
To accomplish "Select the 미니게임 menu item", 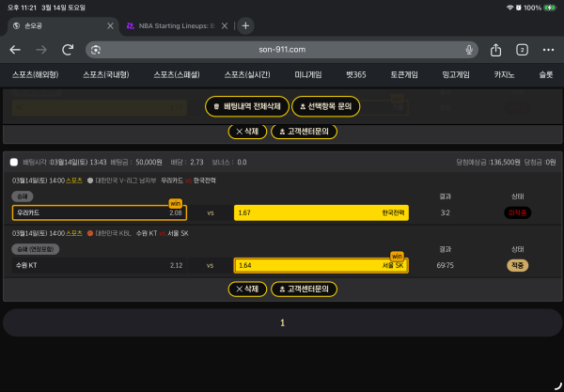I will [308, 74].
